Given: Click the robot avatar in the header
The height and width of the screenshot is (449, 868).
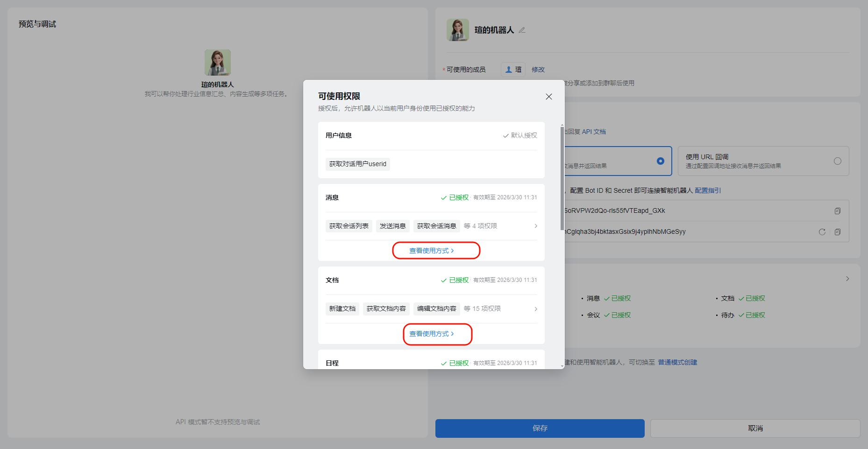Looking at the screenshot, I should (x=458, y=30).
